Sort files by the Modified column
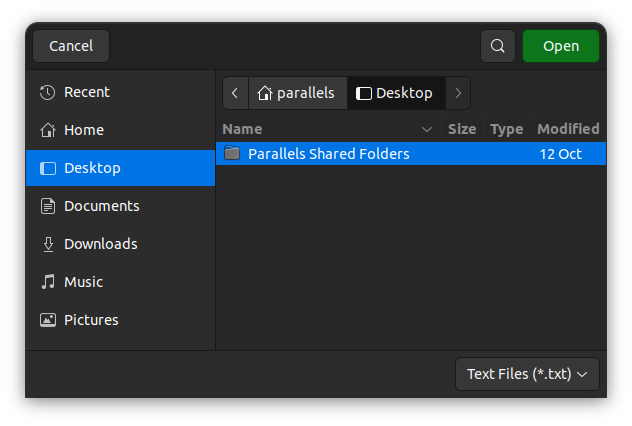This screenshot has height=426, width=632. point(568,129)
